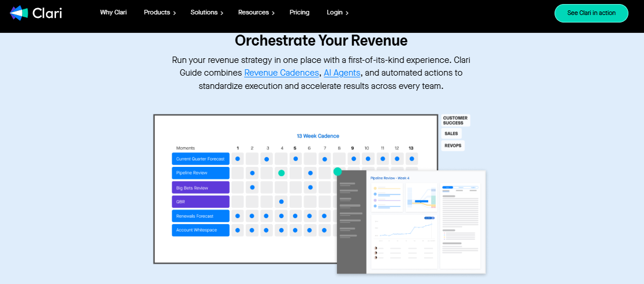Select the Sales tag
The width and height of the screenshot is (644, 284).
pyautogui.click(x=451, y=133)
